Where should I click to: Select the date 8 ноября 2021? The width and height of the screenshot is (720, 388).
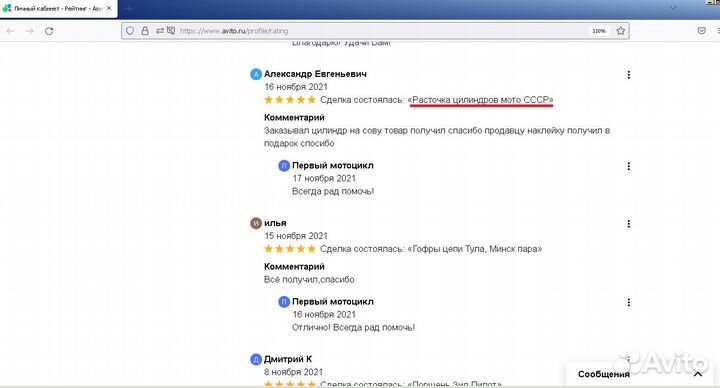[293, 372]
